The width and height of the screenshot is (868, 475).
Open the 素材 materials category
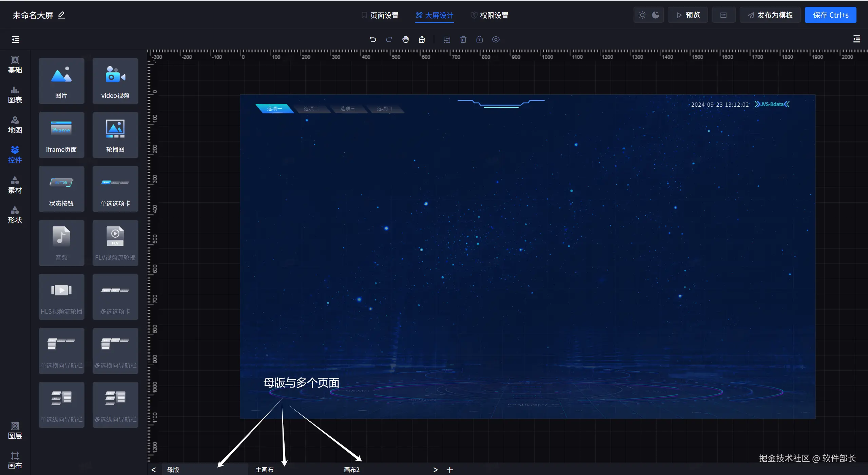(15, 185)
